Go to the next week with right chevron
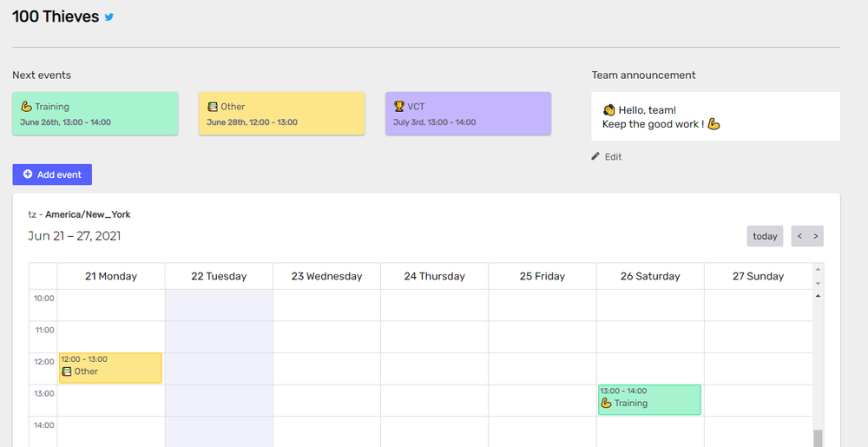Viewport: 868px width, 447px height. tap(815, 236)
